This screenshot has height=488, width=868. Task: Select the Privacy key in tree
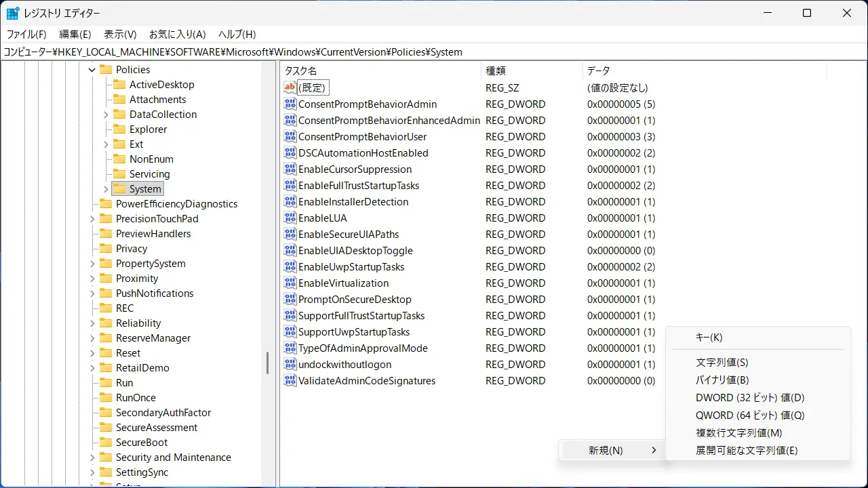pyautogui.click(x=132, y=248)
